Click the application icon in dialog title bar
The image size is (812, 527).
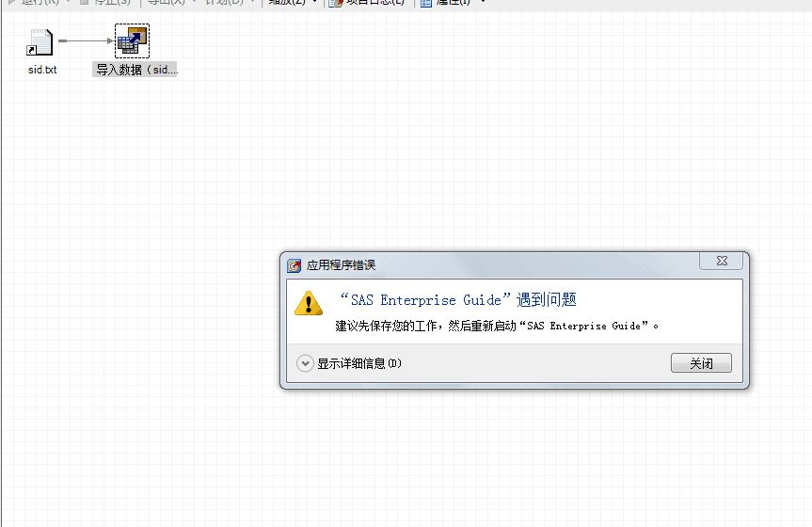tap(295, 265)
